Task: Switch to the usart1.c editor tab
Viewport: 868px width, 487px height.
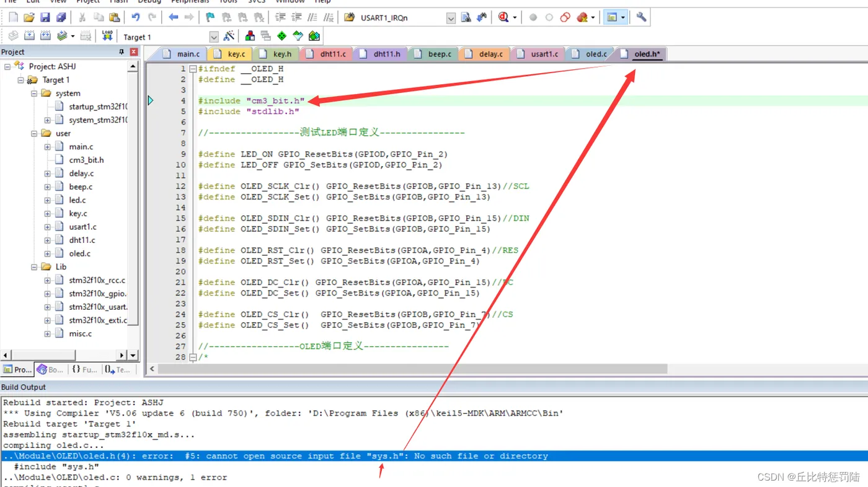Action: tap(538, 54)
